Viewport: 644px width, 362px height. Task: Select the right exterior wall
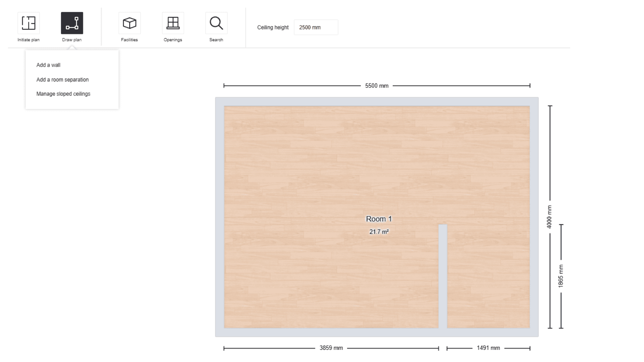[534, 217]
